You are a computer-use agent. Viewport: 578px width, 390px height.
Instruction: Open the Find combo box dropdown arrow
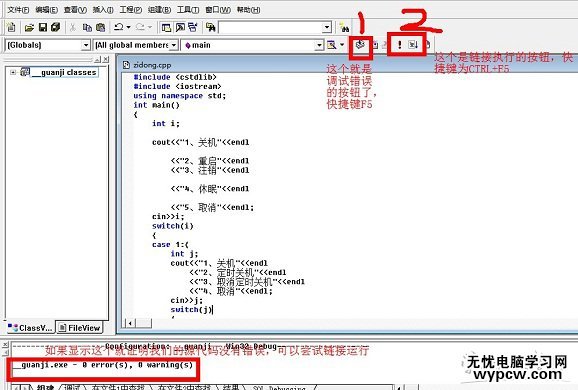(327, 27)
